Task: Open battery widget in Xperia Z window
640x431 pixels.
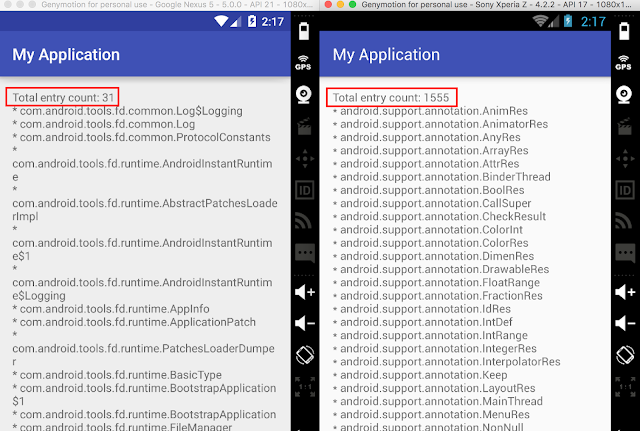Action: pos(624,31)
